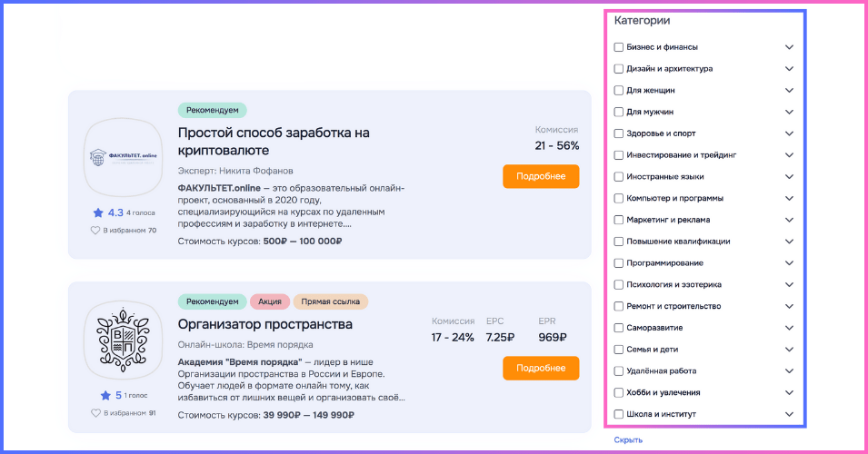Expand the Хобби и увлечения chevron
This screenshot has height=454, width=868.
(x=790, y=392)
